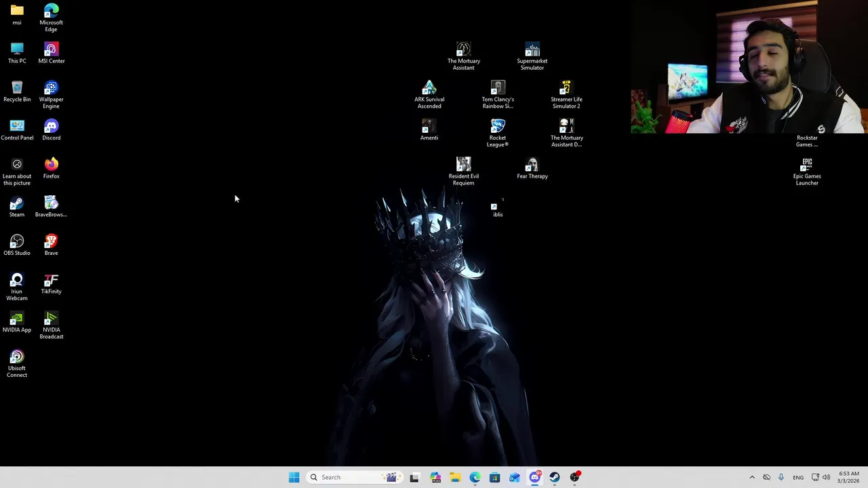868x488 pixels.
Task: Open Outlook from the taskbar
Action: 515,477
